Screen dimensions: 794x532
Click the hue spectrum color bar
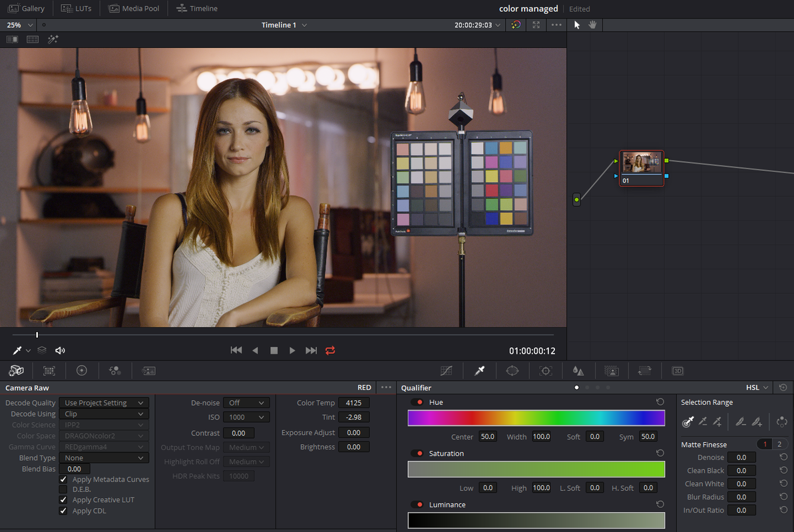click(536, 418)
